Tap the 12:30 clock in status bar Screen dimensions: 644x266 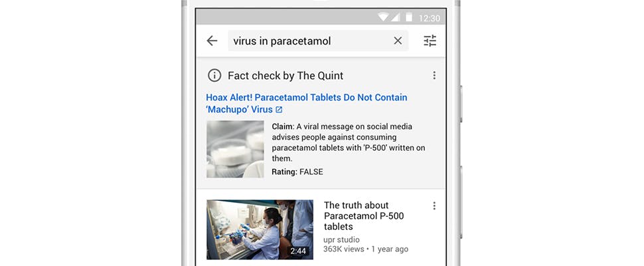point(429,18)
